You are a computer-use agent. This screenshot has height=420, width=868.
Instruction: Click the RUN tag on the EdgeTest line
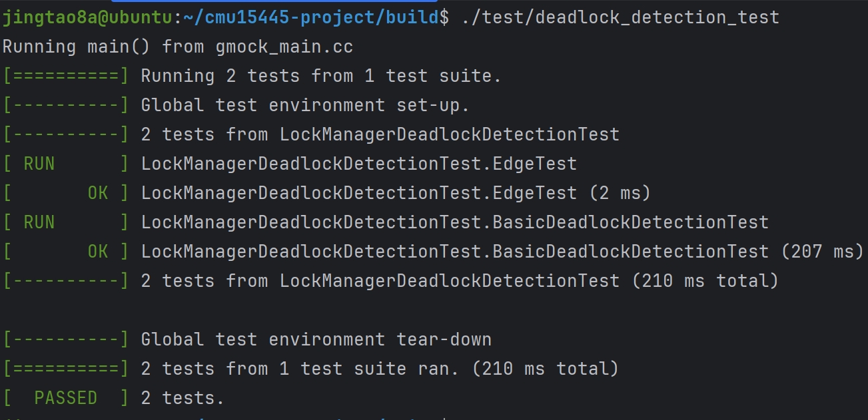click(39, 164)
